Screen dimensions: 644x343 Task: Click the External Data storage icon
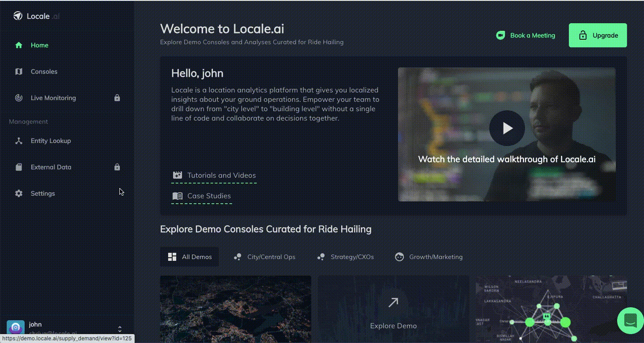pyautogui.click(x=19, y=167)
